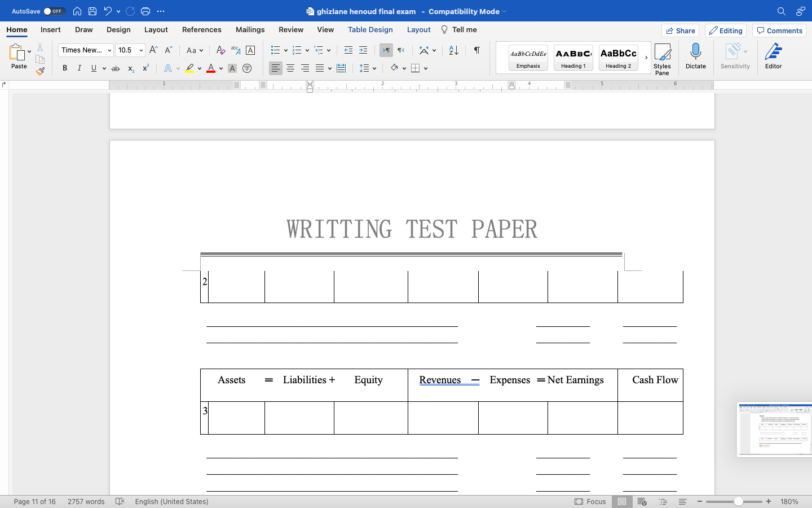Increase font size with the larger A

click(x=153, y=50)
